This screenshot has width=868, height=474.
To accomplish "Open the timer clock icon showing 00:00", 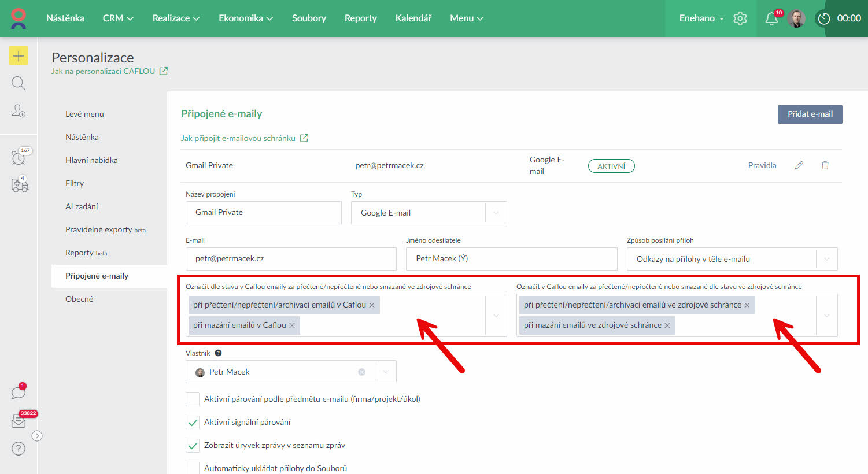I will coord(823,18).
